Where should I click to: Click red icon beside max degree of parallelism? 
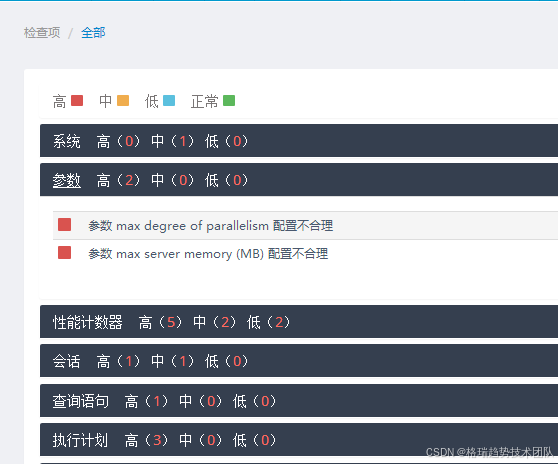pos(64,225)
